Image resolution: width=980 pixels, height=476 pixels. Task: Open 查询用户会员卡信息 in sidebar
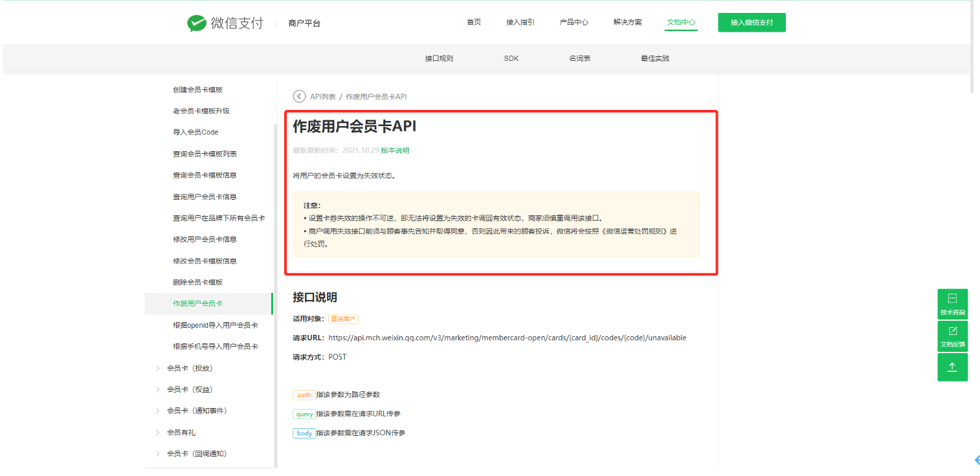205,197
